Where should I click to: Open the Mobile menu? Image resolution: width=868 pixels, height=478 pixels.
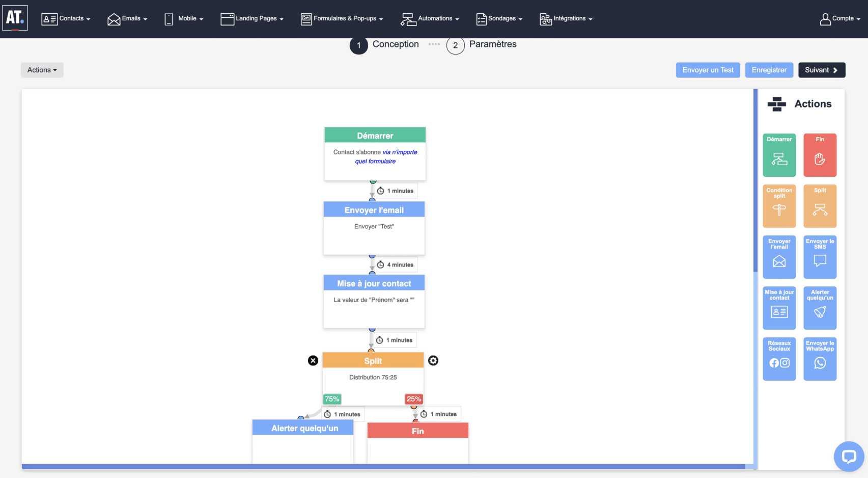pyautogui.click(x=184, y=19)
